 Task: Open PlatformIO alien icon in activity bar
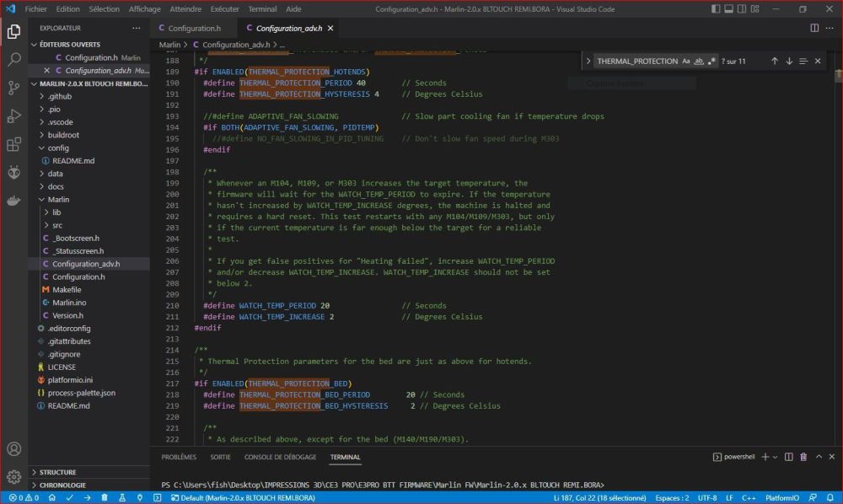(x=13, y=172)
